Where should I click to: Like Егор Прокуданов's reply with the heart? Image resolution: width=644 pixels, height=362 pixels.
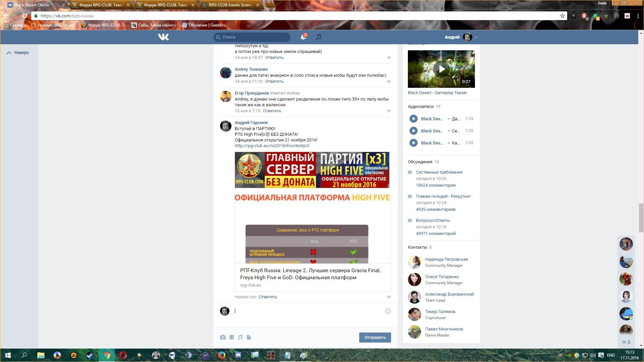[x=389, y=111]
